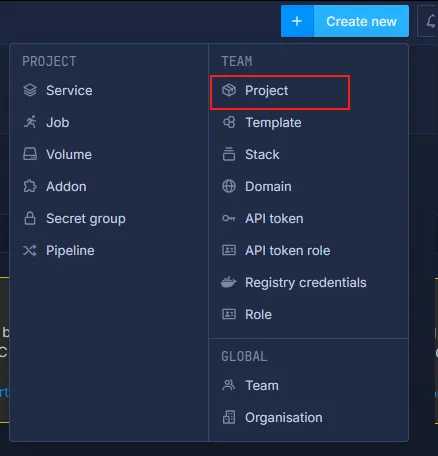Click the Secret group padlock icon

(30, 218)
